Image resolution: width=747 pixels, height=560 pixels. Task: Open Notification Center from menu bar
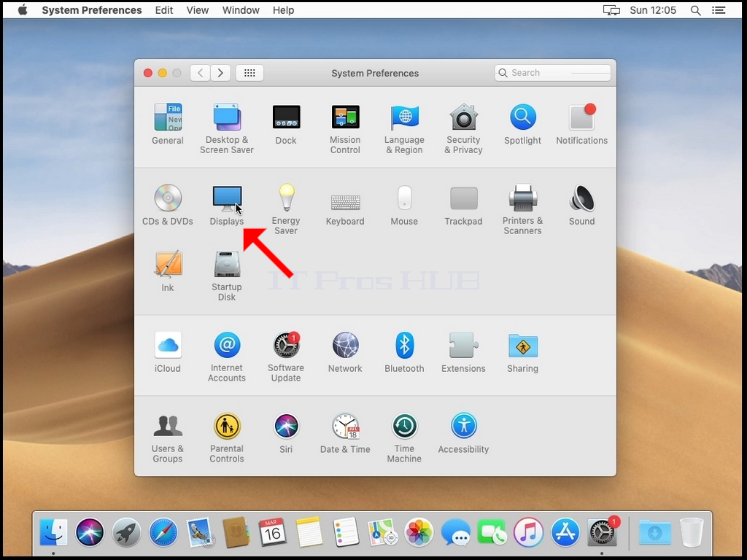point(719,10)
